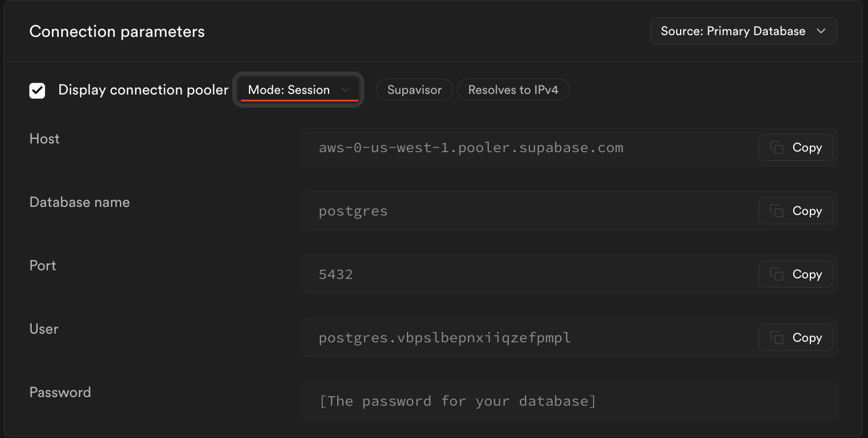Click the Supavisor badge
This screenshot has height=438, width=868.
point(414,89)
